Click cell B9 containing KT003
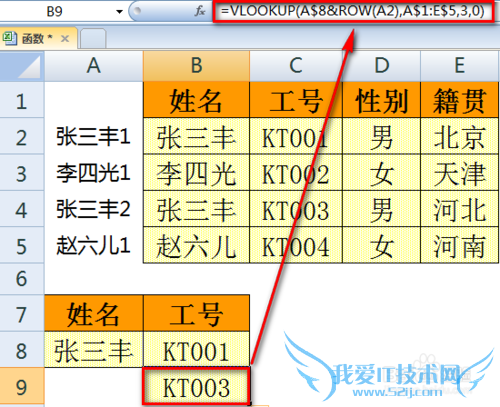Screen dimensions: 500x407 [196, 386]
